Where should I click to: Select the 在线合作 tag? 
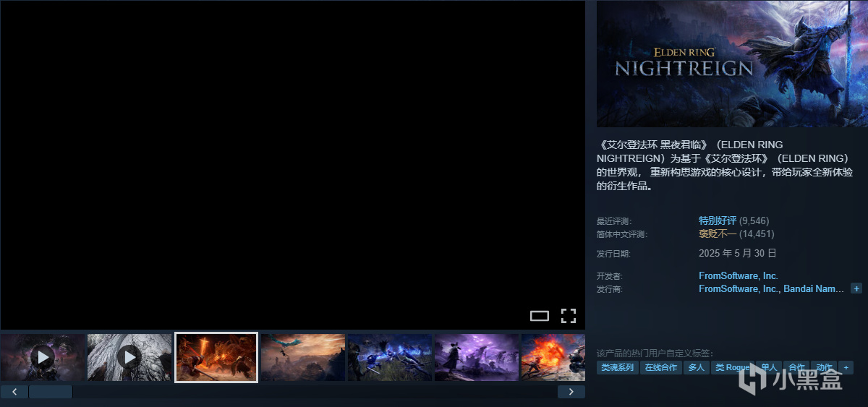click(660, 368)
